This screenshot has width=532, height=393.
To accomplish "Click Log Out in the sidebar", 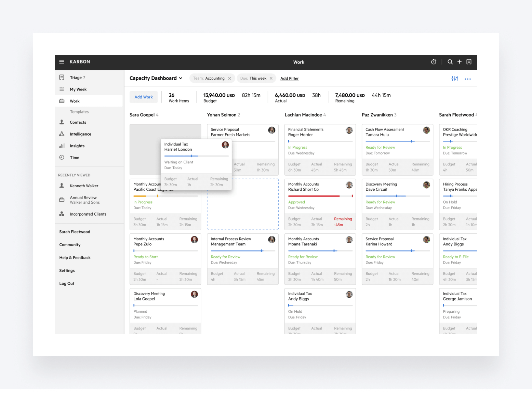I will 67,284.
